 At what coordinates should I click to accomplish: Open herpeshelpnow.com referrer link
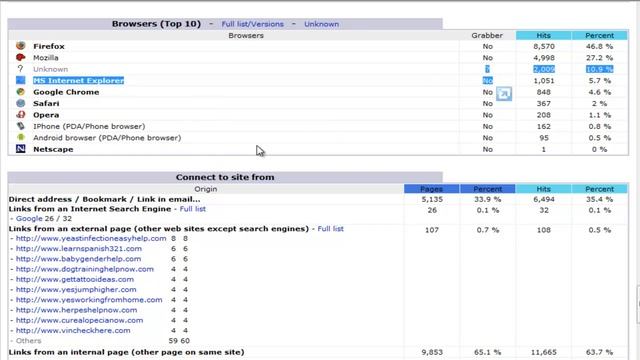pos(76,309)
